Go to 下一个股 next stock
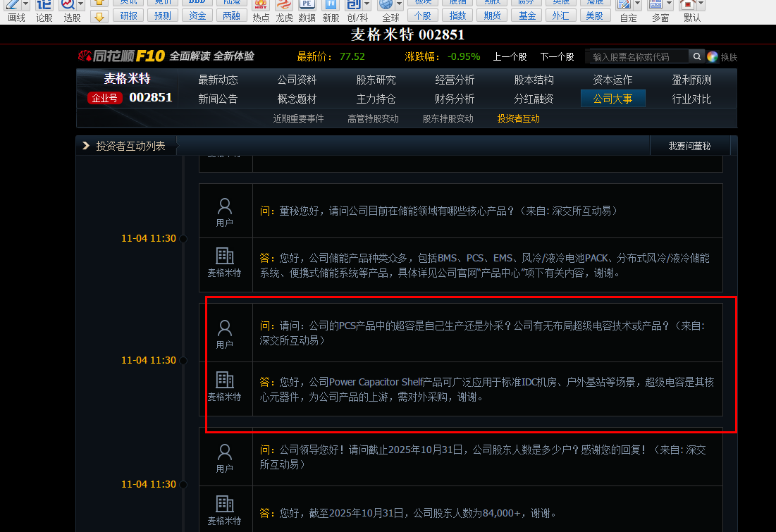Screen dimensions: 776x532 558,56
